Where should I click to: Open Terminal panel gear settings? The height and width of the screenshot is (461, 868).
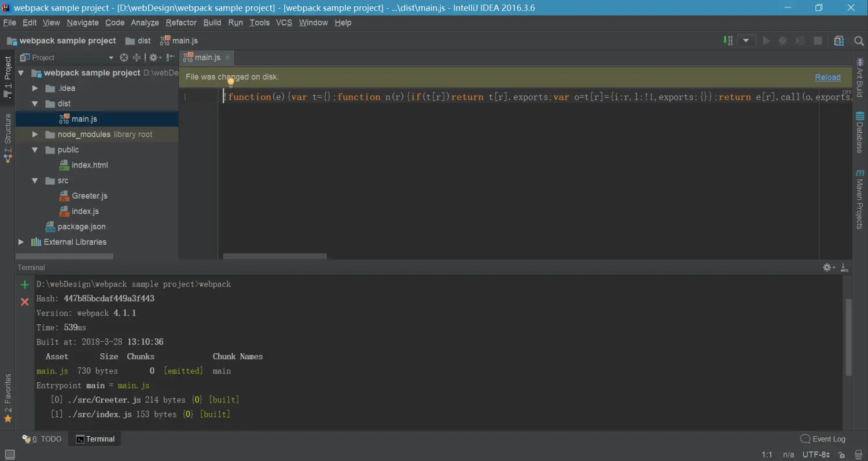[x=829, y=267]
